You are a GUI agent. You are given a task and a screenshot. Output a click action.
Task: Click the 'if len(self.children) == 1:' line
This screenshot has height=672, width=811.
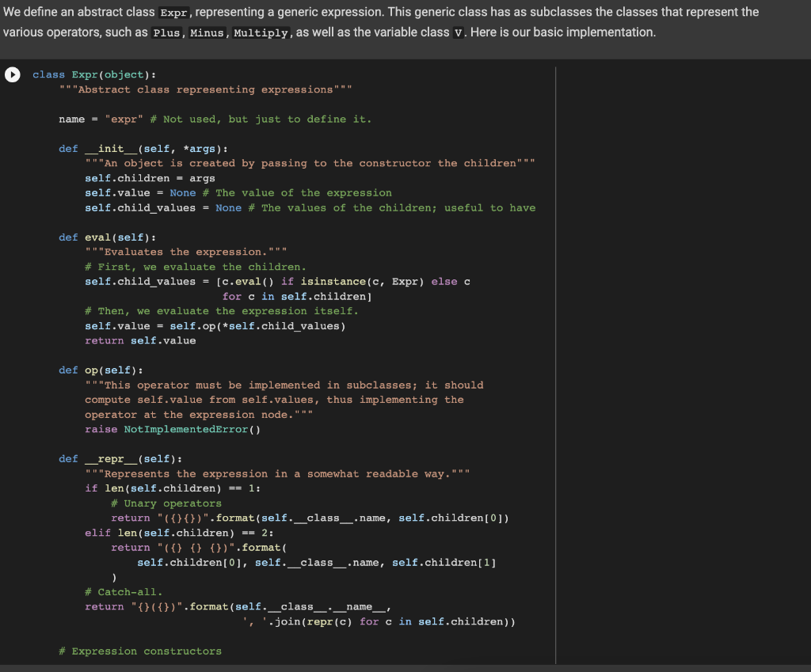tap(173, 488)
